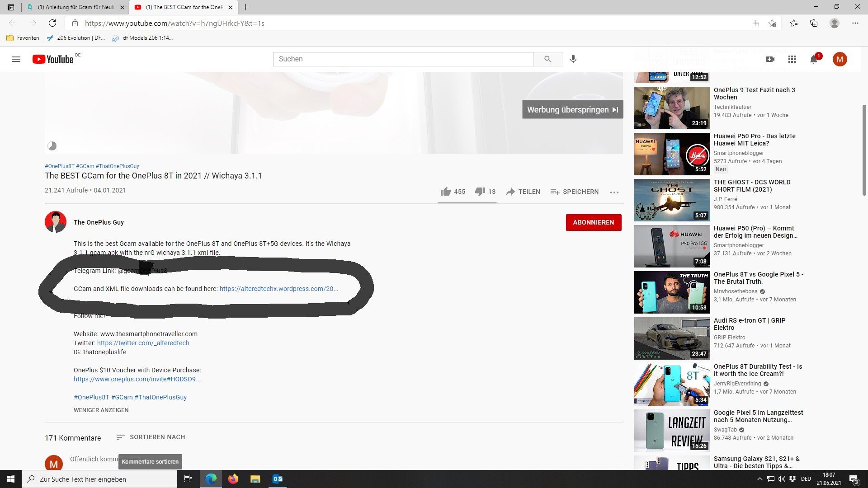The height and width of the screenshot is (488, 868).
Task: Open File Explorer from taskbar
Action: [255, 479]
